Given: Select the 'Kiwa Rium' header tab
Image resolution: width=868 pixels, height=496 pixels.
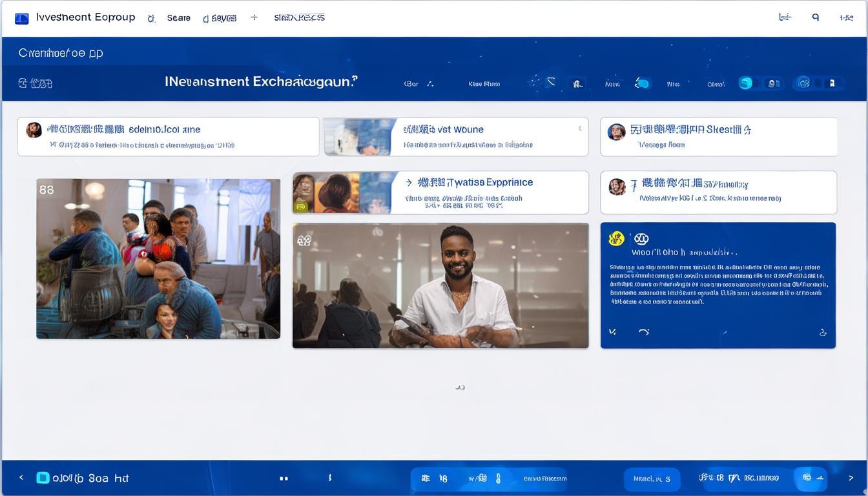Looking at the screenshot, I should tap(484, 84).
